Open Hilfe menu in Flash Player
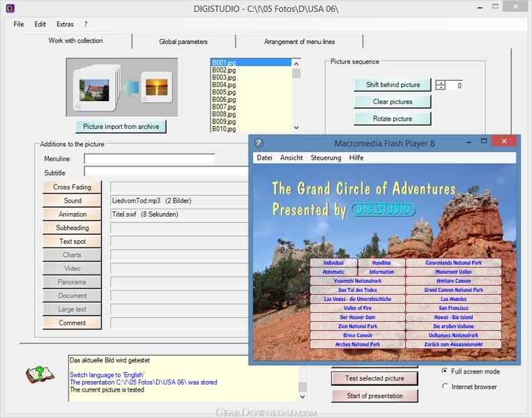Image resolution: width=532 pixels, height=418 pixels. [x=356, y=157]
